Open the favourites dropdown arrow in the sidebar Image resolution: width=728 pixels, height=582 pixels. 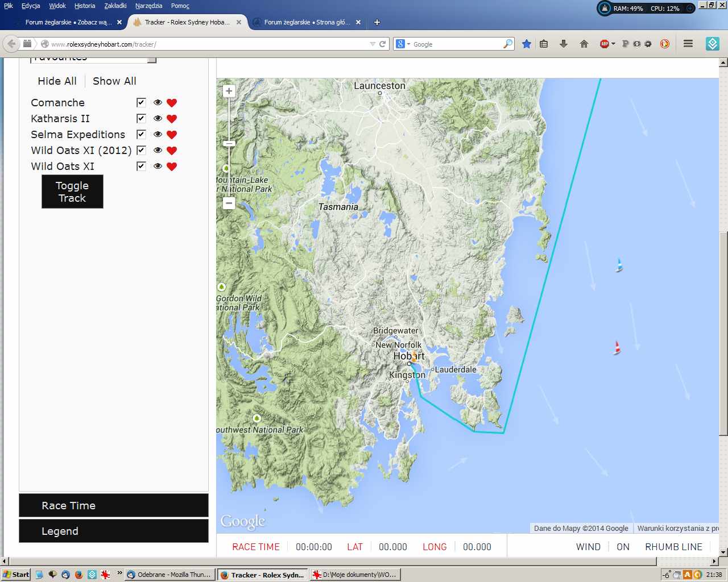(152, 60)
